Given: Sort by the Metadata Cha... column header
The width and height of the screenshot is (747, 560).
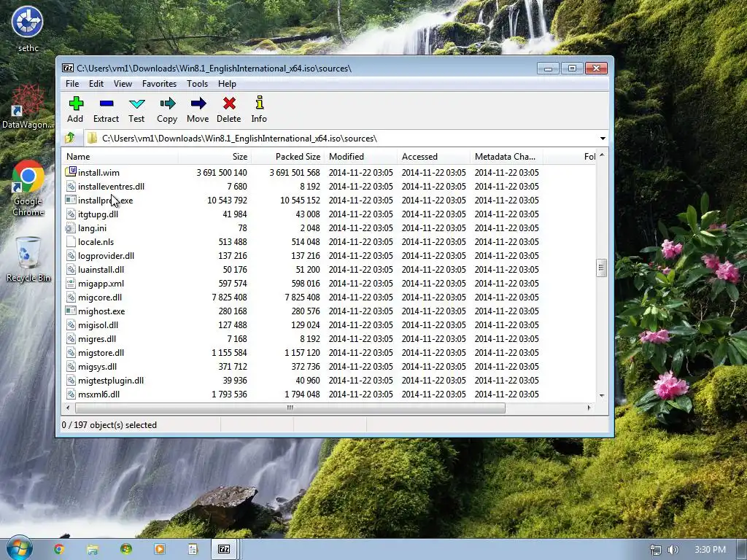Looking at the screenshot, I should [x=506, y=156].
